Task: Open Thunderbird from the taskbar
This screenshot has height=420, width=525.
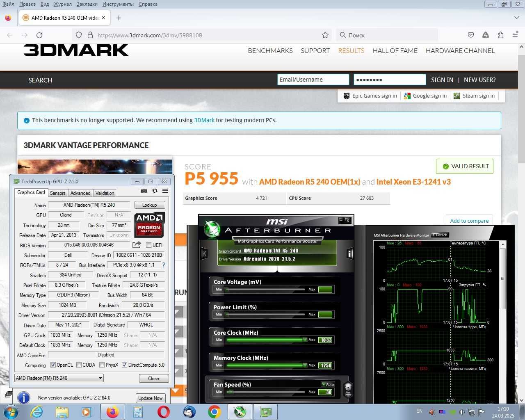Action: [x=189, y=411]
